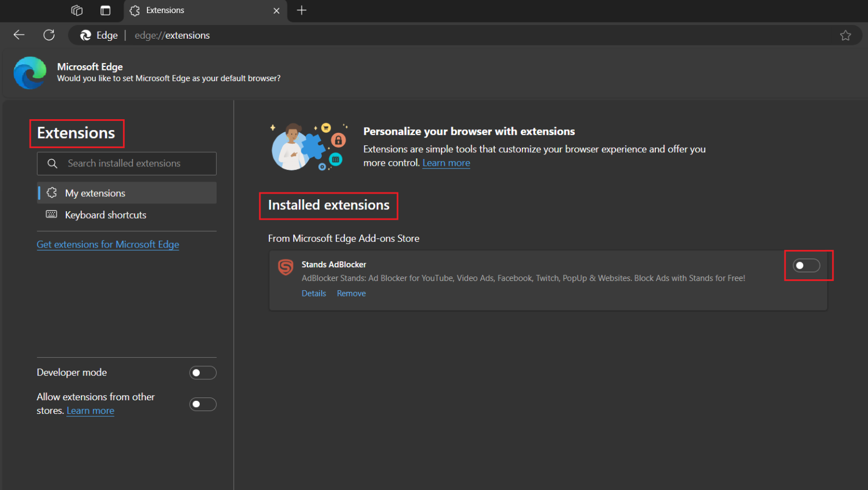Enable the Stands AdBlocker extension toggle
The image size is (868, 490).
pos(806,265)
